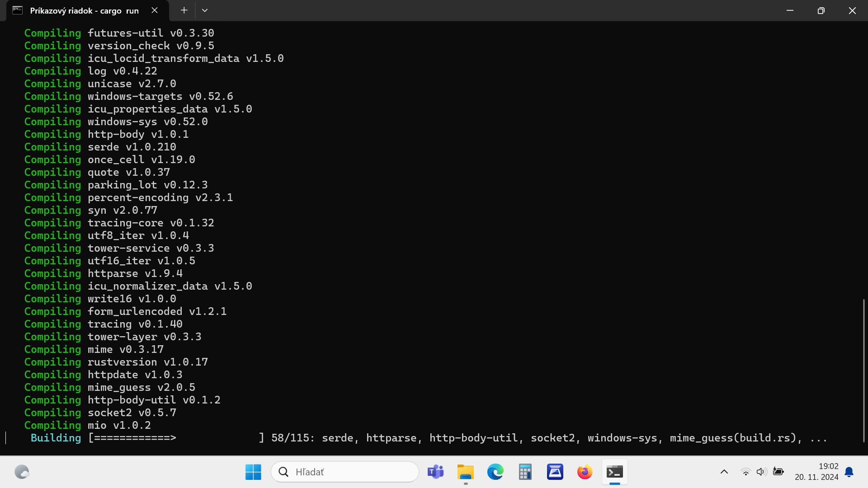Restore down the terminal window
The image size is (868, 488).
tap(821, 10)
